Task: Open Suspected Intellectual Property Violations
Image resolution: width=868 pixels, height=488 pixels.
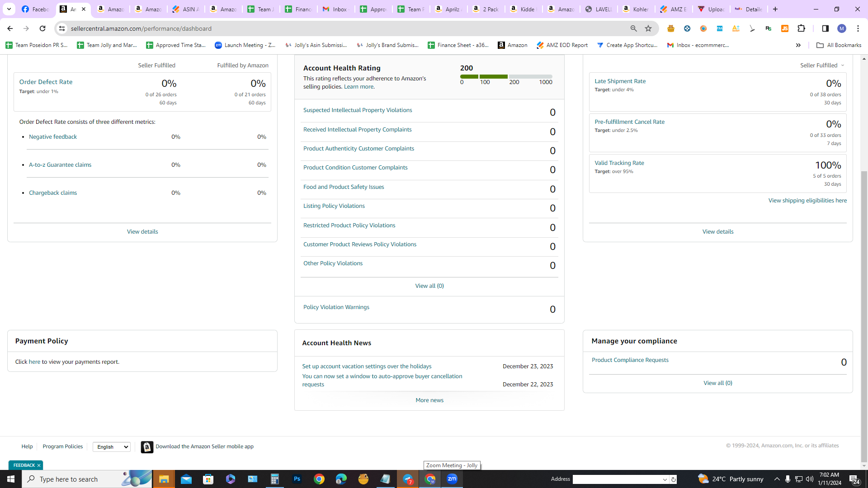Action: click(358, 110)
